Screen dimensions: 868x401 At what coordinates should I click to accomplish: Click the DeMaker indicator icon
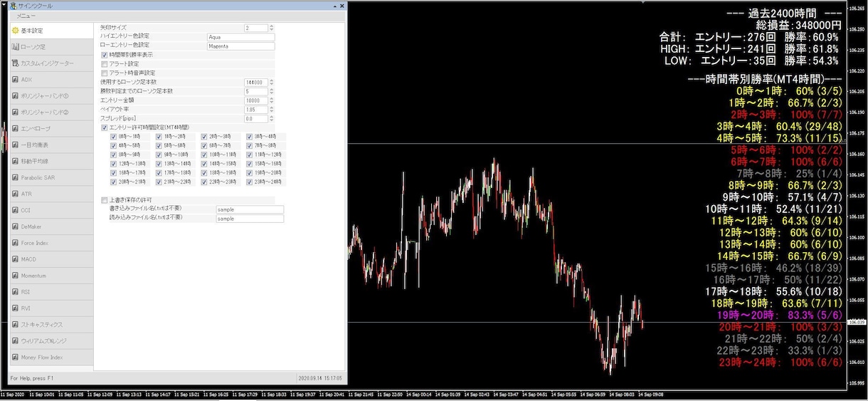[15, 226]
